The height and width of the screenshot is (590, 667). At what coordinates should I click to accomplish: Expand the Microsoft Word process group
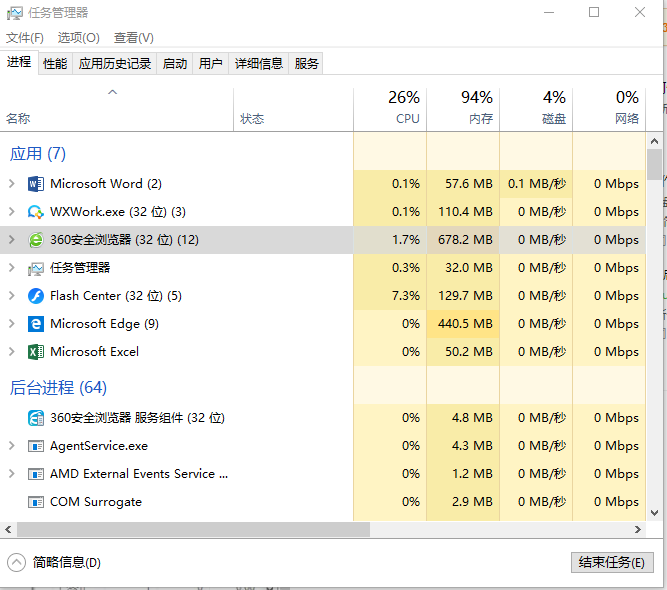pyautogui.click(x=12, y=184)
